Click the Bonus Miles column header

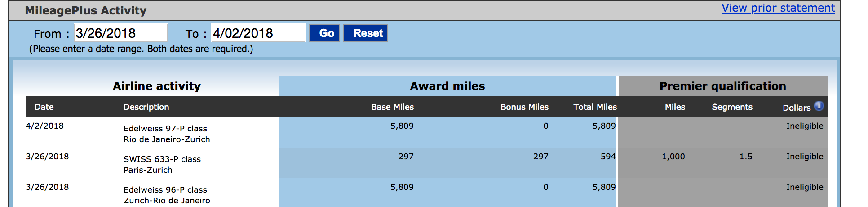[524, 107]
